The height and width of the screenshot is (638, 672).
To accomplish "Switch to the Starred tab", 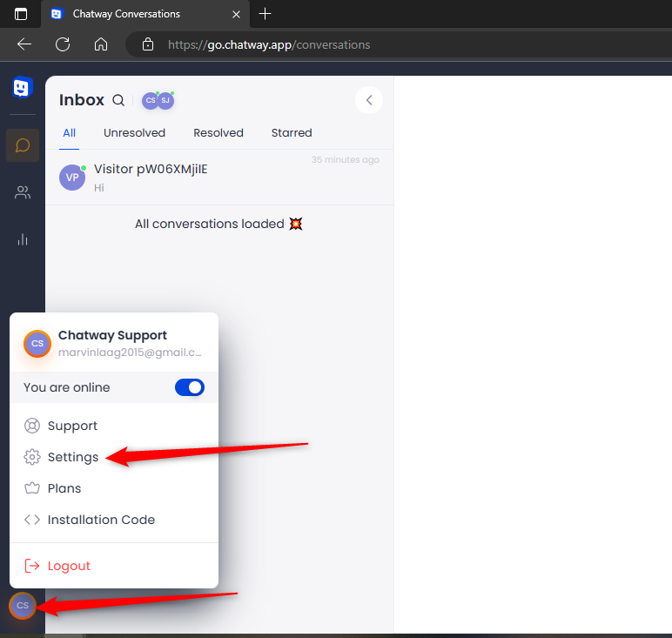I will click(292, 133).
